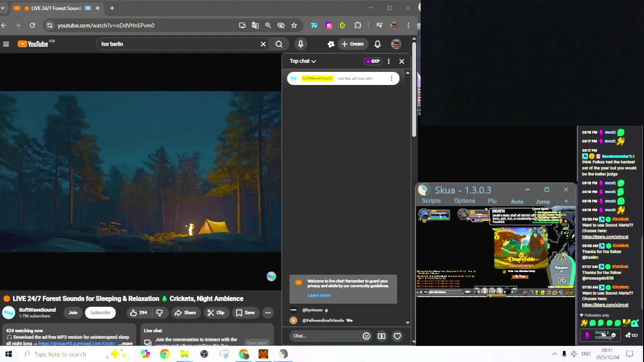Expand description with '...more'
The image size is (644, 362).
coord(126,344)
